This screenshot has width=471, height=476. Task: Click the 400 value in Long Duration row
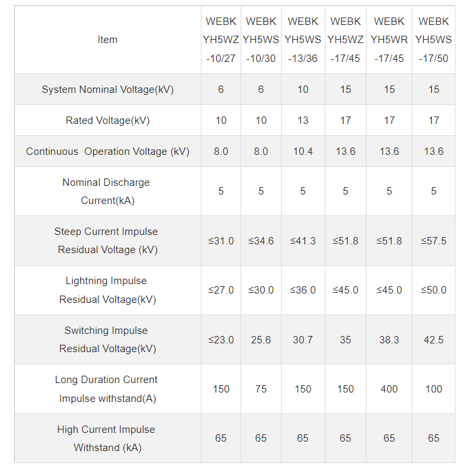tap(389, 389)
